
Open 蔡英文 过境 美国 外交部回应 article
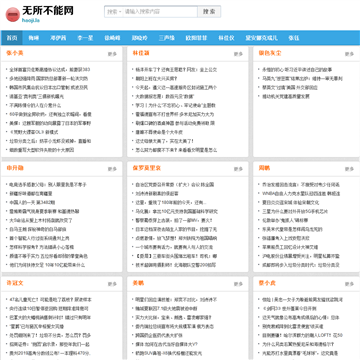(290, 88)
